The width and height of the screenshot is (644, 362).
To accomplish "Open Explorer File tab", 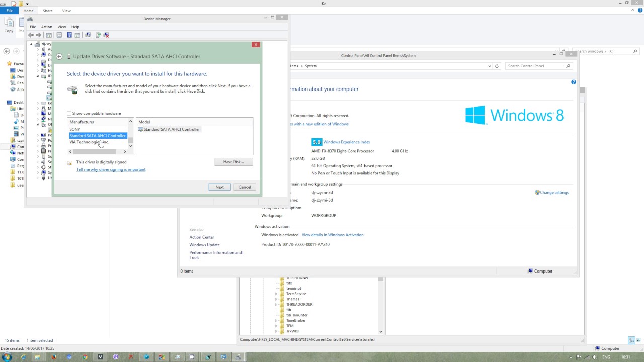I will click(9, 11).
